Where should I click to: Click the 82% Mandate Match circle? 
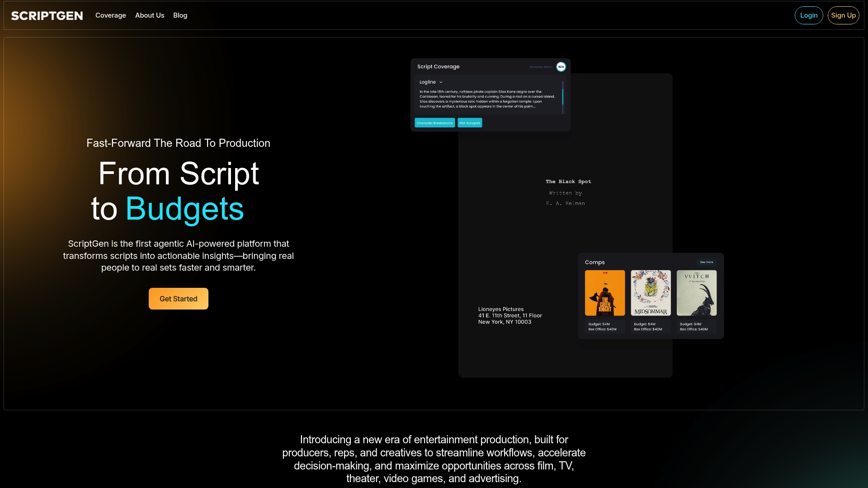pos(561,67)
